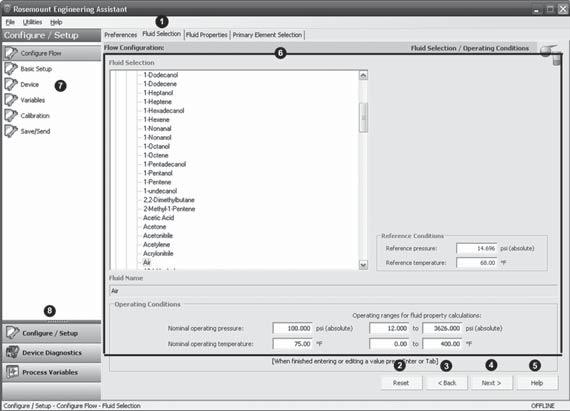Select 1-Hexene in the fluid list
The height and width of the screenshot is (411, 570).
[156, 120]
